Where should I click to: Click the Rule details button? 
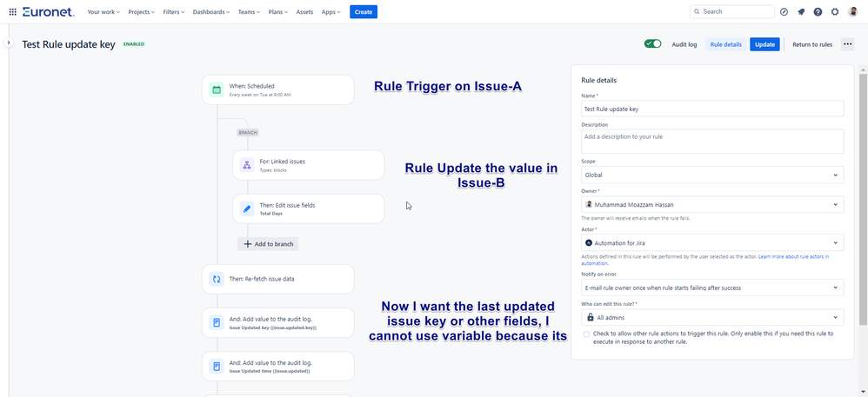tap(725, 44)
